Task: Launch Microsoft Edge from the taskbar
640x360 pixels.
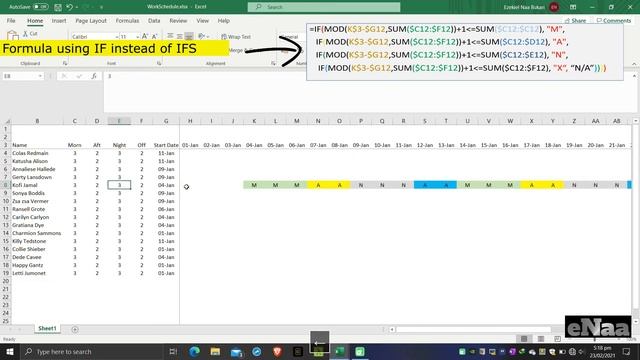Action: click(x=195, y=351)
